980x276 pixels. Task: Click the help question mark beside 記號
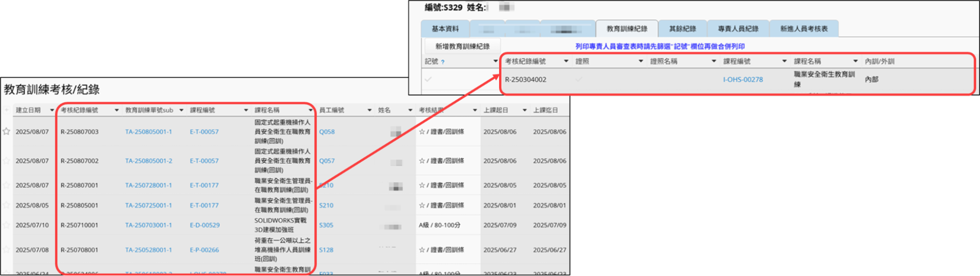click(443, 62)
